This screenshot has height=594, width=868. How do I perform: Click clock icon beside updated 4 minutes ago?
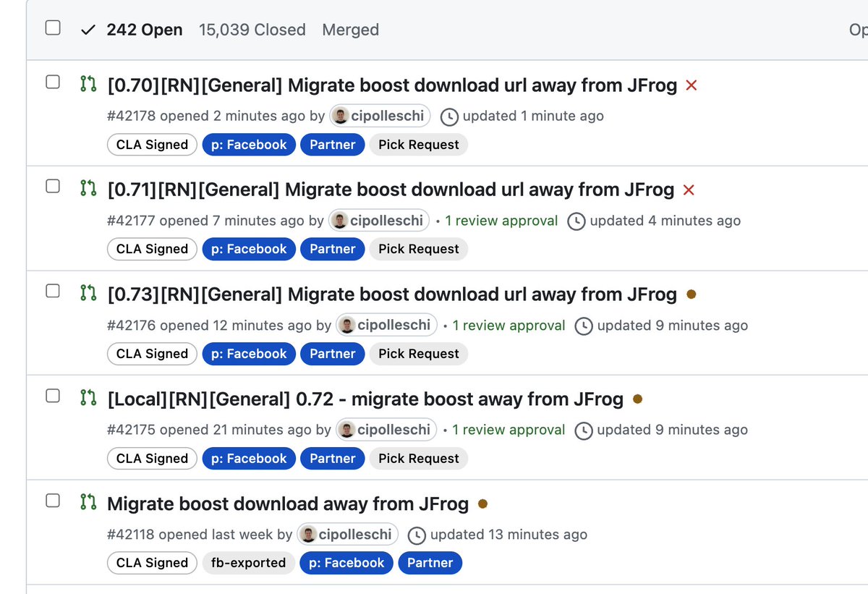click(x=576, y=221)
